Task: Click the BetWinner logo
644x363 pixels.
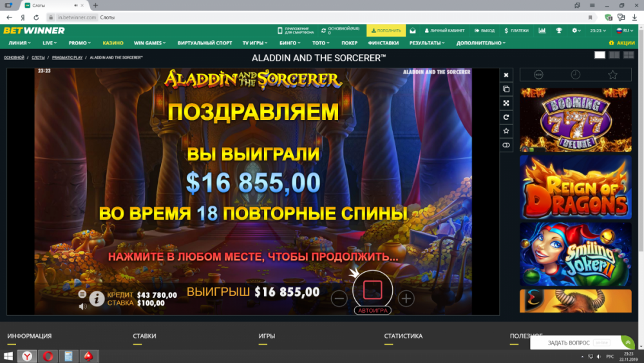Action: pos(34,30)
